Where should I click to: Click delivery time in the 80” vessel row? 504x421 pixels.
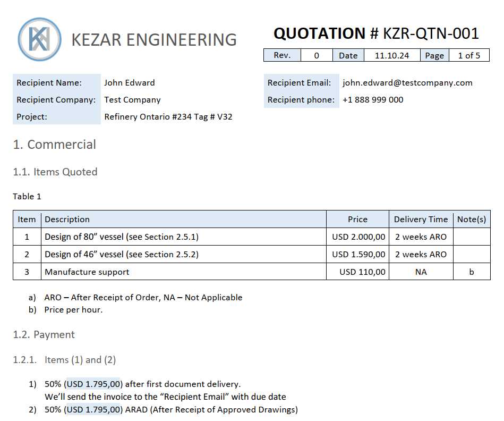point(421,237)
